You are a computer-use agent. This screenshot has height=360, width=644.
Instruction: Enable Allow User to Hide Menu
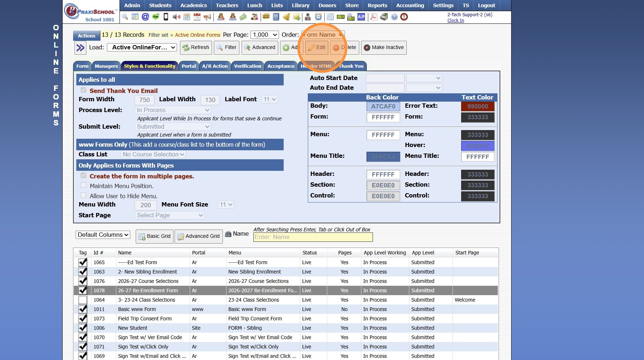tap(84, 195)
